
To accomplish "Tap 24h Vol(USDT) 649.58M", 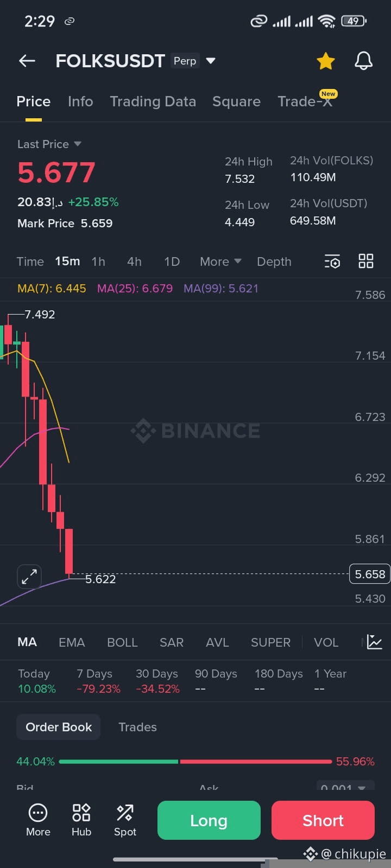I will coord(313,221).
